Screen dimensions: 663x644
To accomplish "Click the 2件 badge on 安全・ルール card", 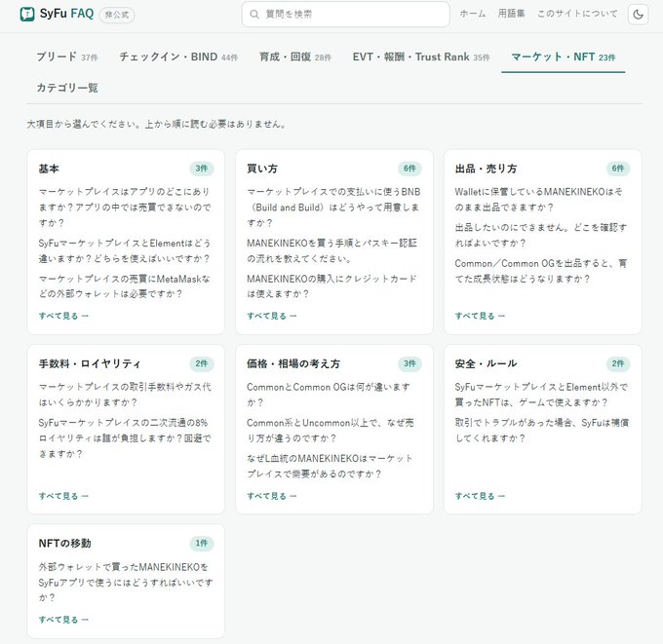I will pyautogui.click(x=618, y=363).
